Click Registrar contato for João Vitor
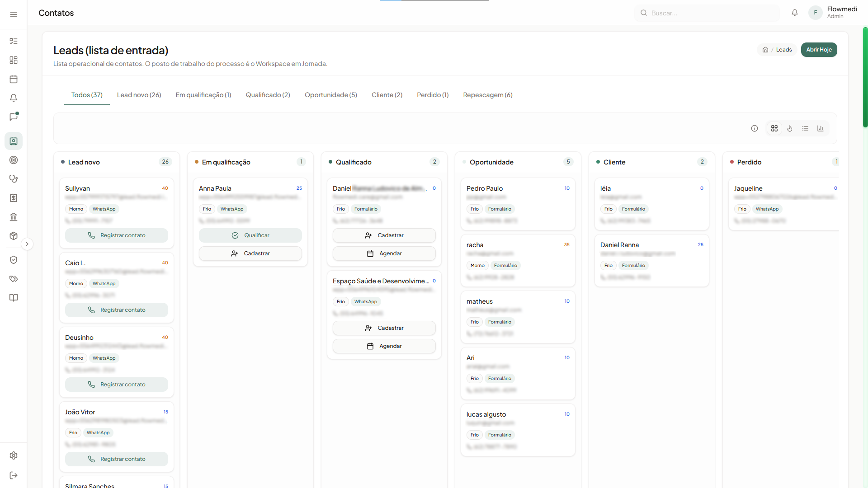 (x=117, y=459)
